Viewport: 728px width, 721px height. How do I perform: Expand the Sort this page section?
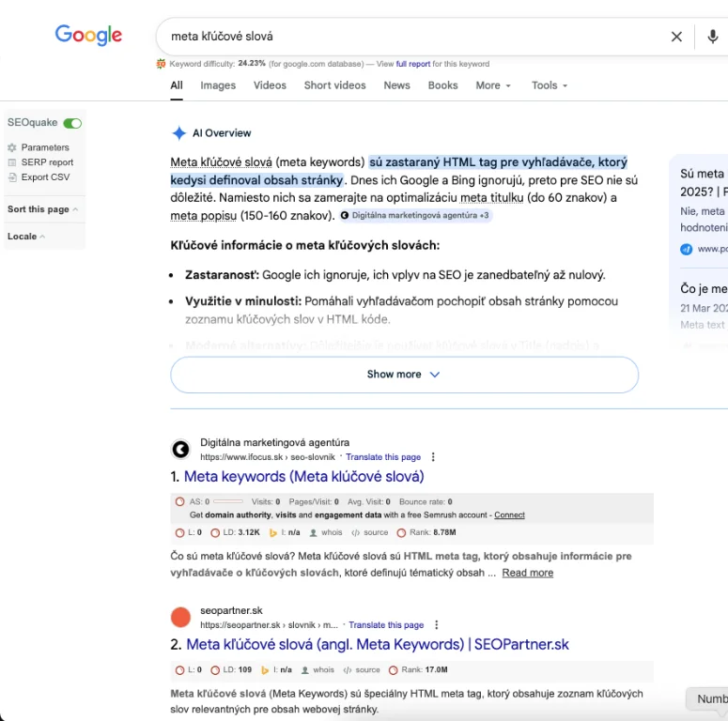(x=43, y=209)
